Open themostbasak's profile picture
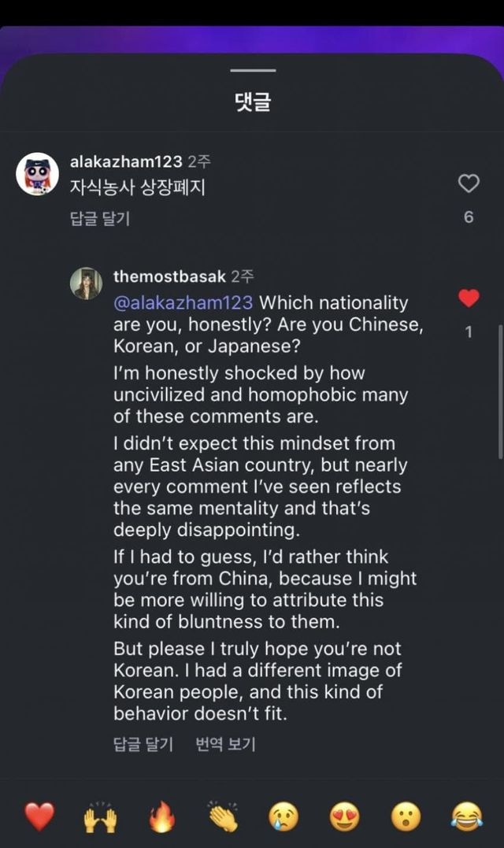 coord(86,283)
